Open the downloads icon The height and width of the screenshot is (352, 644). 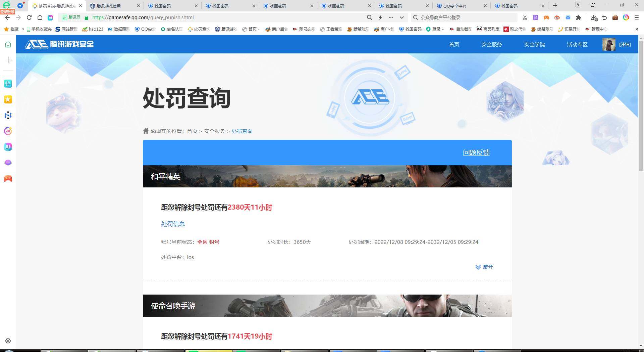594,17
